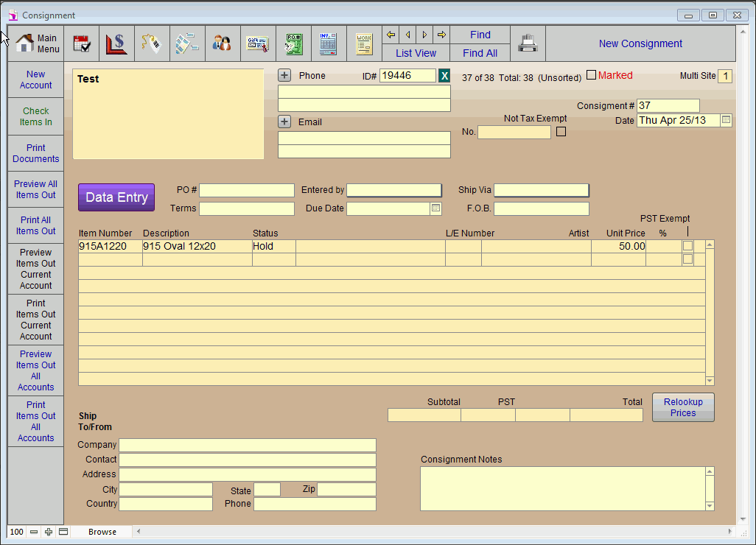Toggle the Not Tax Exempt checkbox
Image resolution: width=756 pixels, height=545 pixels.
[561, 132]
